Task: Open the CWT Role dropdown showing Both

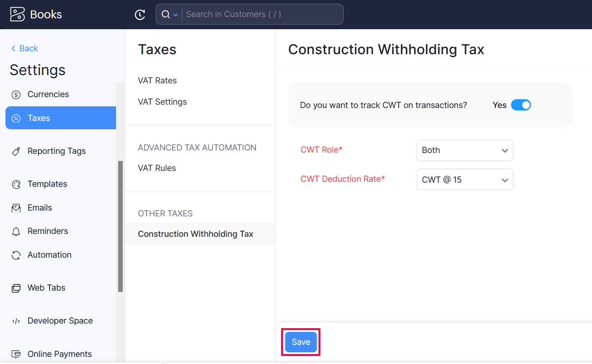Action: pyautogui.click(x=465, y=150)
